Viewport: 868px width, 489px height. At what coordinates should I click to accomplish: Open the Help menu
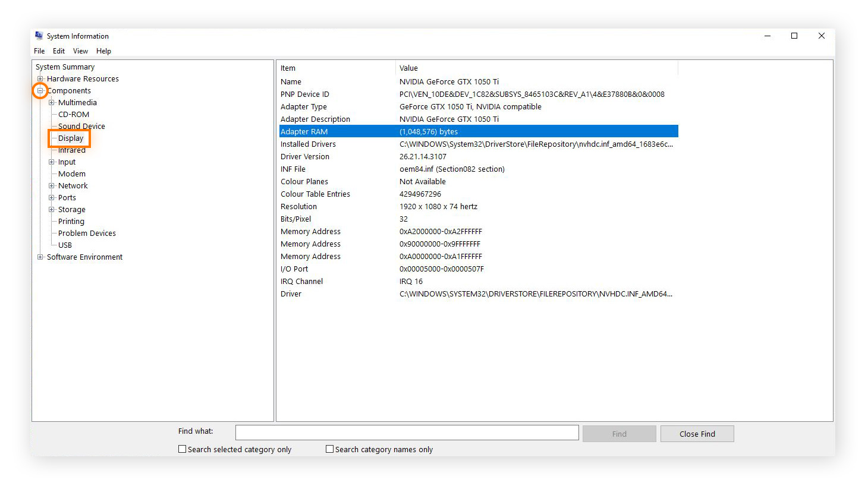click(x=103, y=51)
